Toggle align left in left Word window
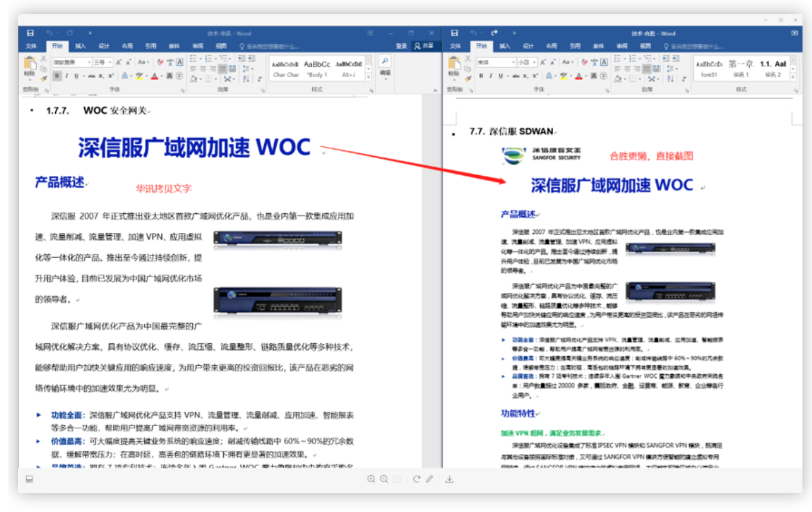 [193, 69]
